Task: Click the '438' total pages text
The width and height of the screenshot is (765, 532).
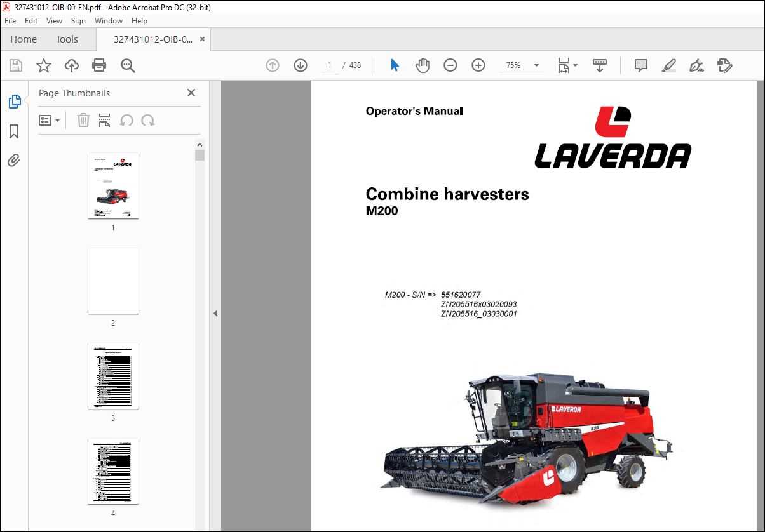Action: pyautogui.click(x=355, y=65)
